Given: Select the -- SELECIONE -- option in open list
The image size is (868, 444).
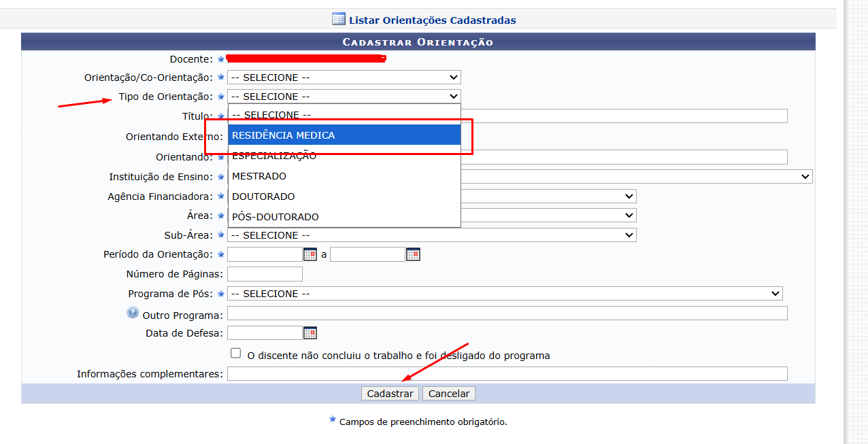Looking at the screenshot, I should pos(344,115).
